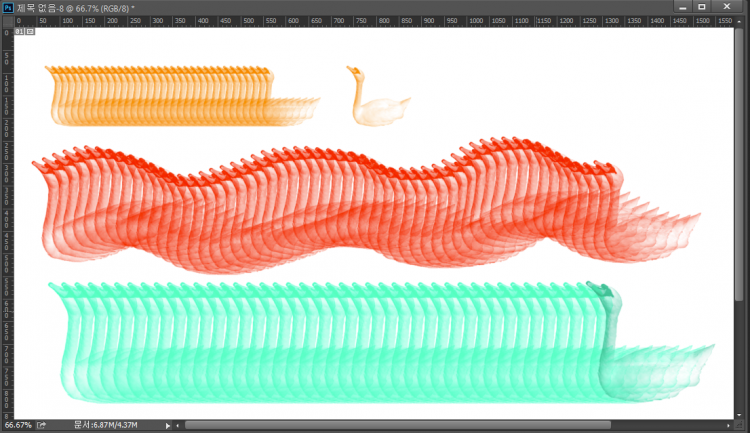This screenshot has height=433, width=750.
Task: Click the ruler origin box in the top-left corner
Action: pos(8,21)
